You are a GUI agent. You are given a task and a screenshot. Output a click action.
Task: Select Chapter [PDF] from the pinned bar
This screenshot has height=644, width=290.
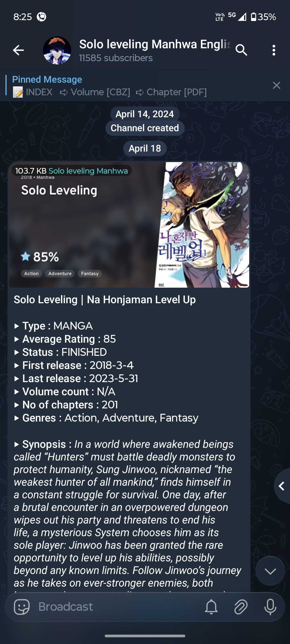[176, 92]
